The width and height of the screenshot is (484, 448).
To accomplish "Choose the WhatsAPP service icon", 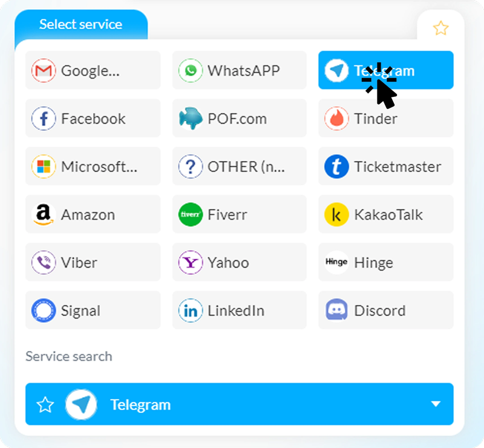I will (191, 70).
